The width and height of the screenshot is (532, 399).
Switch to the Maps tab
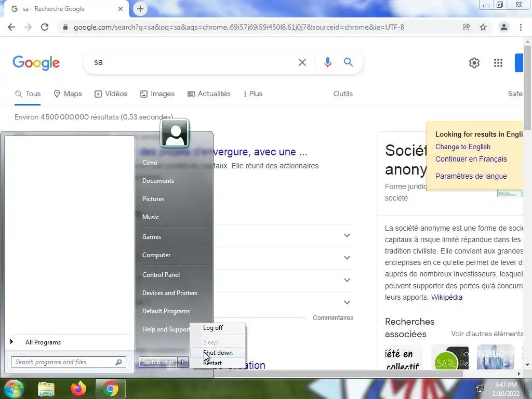68,94
